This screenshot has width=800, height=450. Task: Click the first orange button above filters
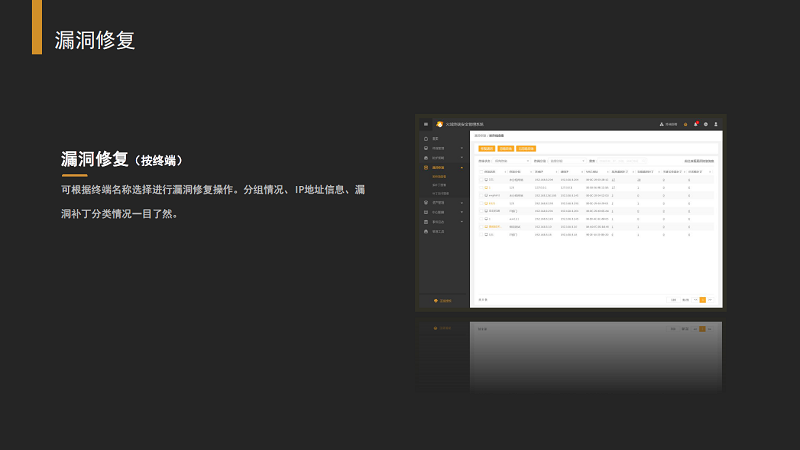(486, 148)
